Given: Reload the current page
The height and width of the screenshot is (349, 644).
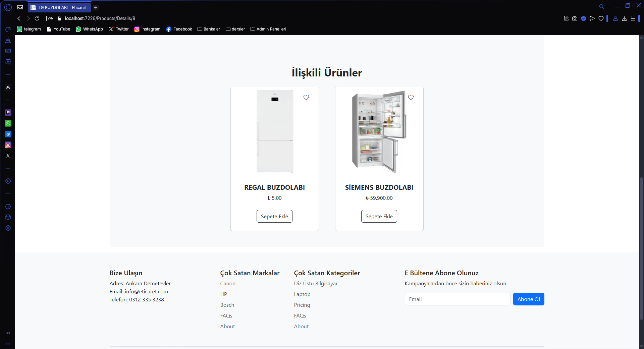Looking at the screenshot, I should (x=37, y=18).
